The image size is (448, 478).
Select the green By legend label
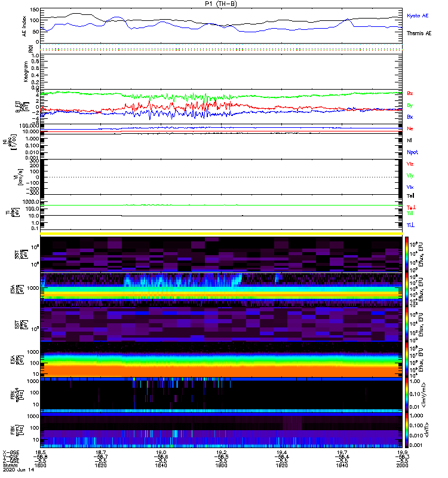coord(410,106)
